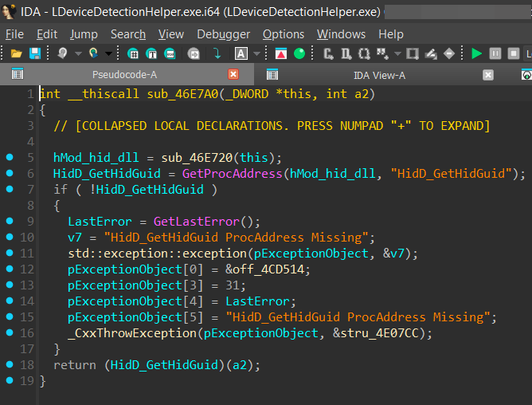This screenshot has height=405, width=532.
Task: Click the bracketed structure toolbar icon
Action: [365, 53]
